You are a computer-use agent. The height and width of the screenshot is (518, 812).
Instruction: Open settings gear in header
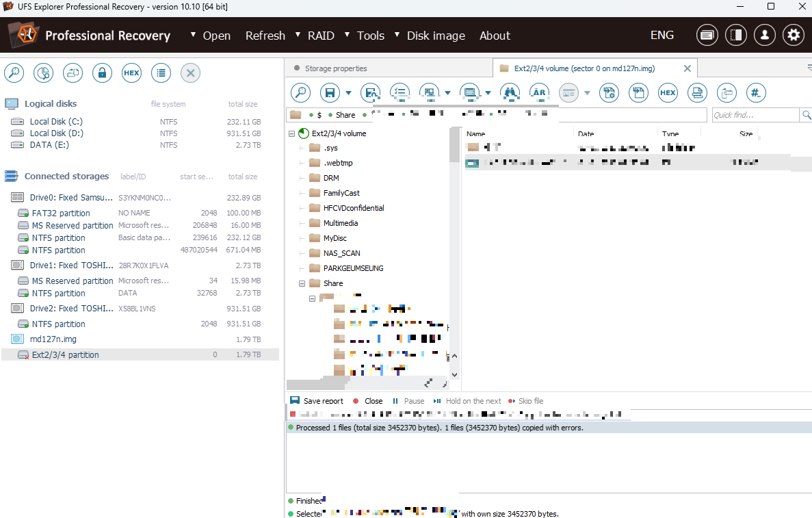pos(794,35)
